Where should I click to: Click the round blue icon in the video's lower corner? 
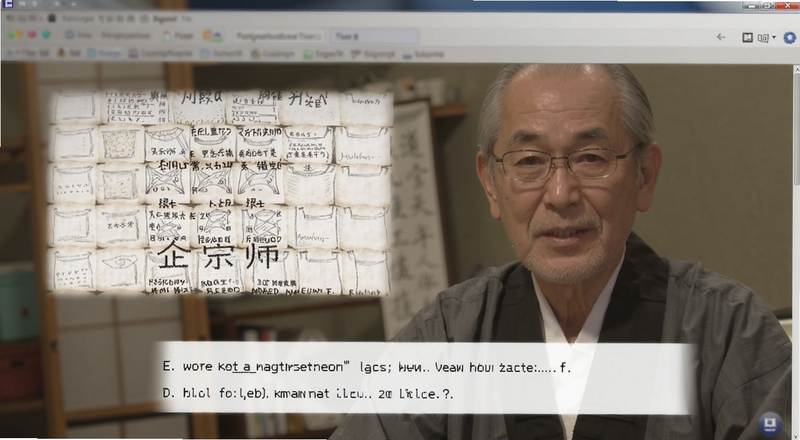coord(770,423)
